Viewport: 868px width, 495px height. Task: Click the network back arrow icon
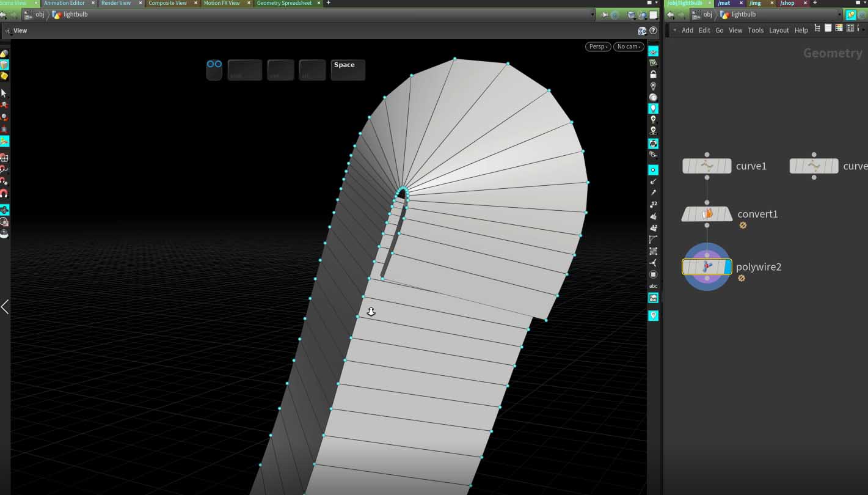click(671, 15)
